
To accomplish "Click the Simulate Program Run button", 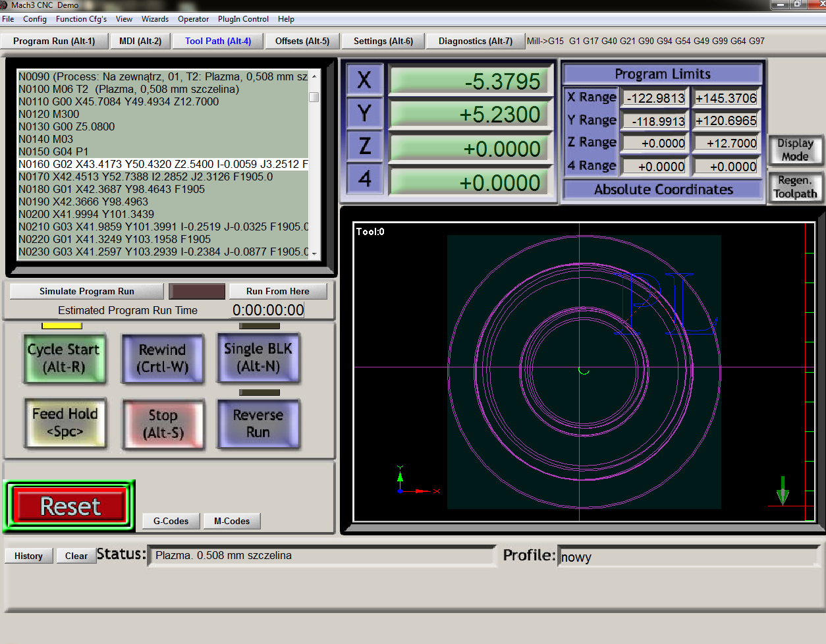I will coord(86,291).
